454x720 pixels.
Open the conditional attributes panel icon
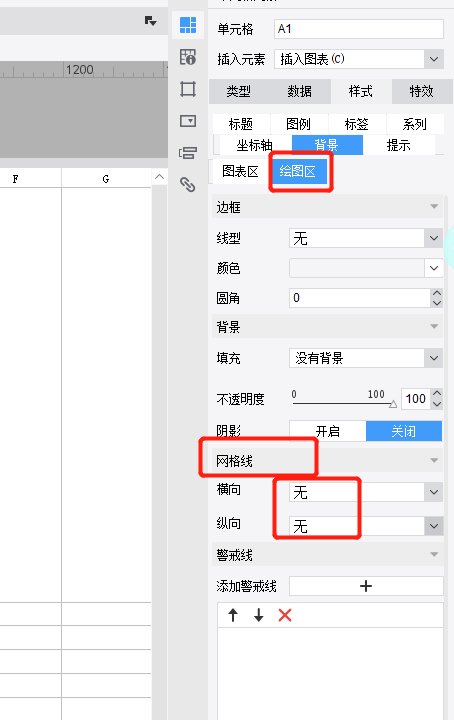pyautogui.click(x=188, y=152)
